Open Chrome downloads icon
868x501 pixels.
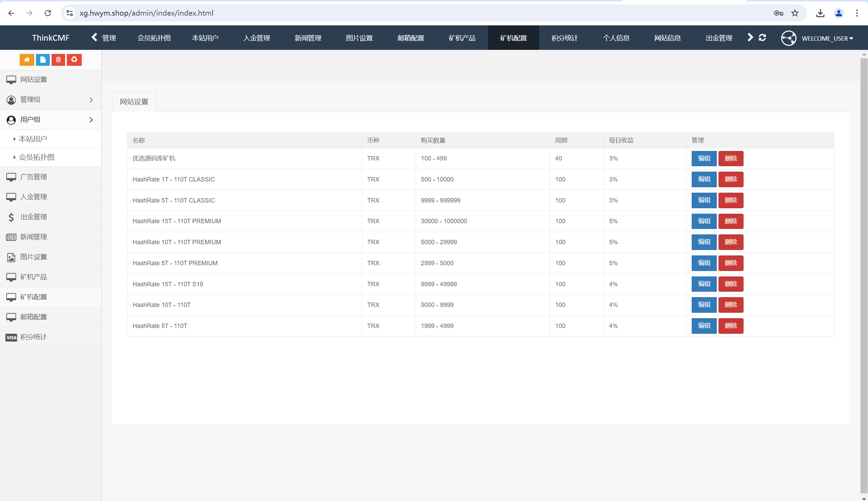click(820, 13)
